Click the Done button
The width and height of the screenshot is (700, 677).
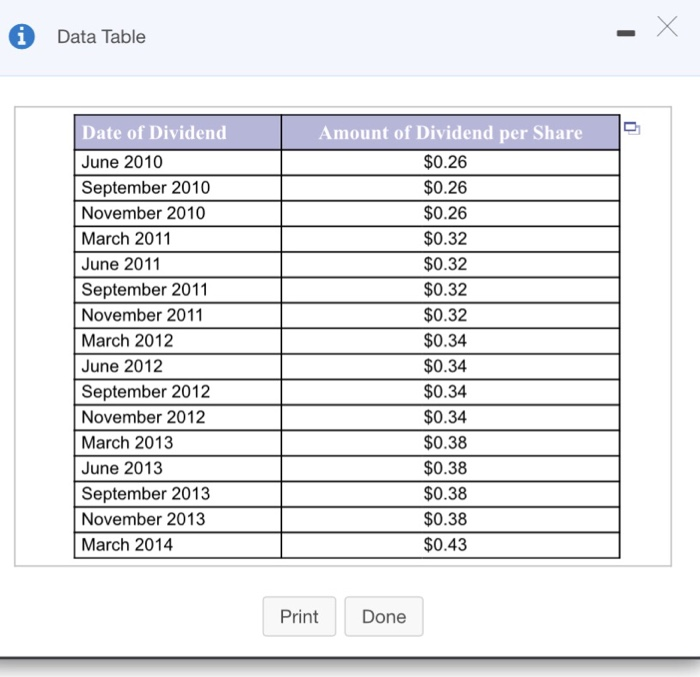384,616
